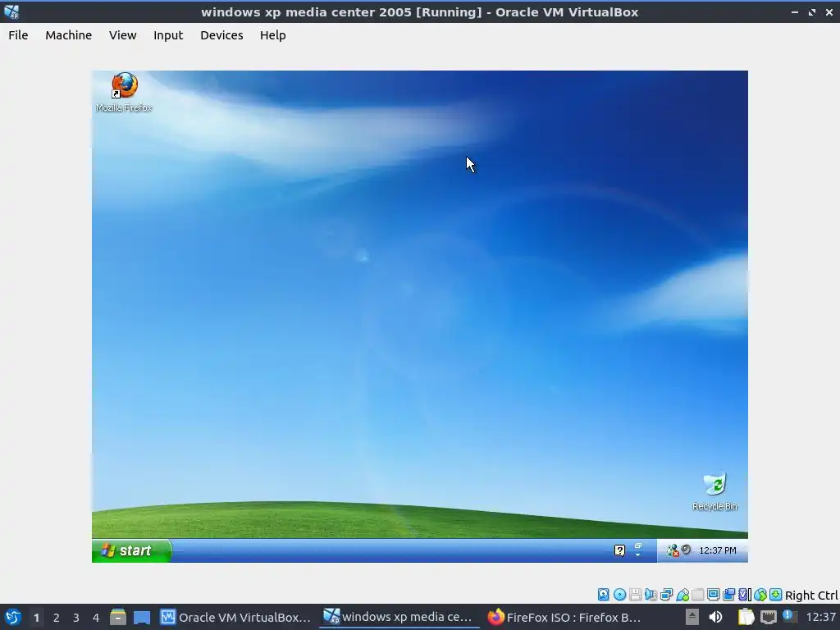
Task: Switch to workspace 4
Action: 96,618
